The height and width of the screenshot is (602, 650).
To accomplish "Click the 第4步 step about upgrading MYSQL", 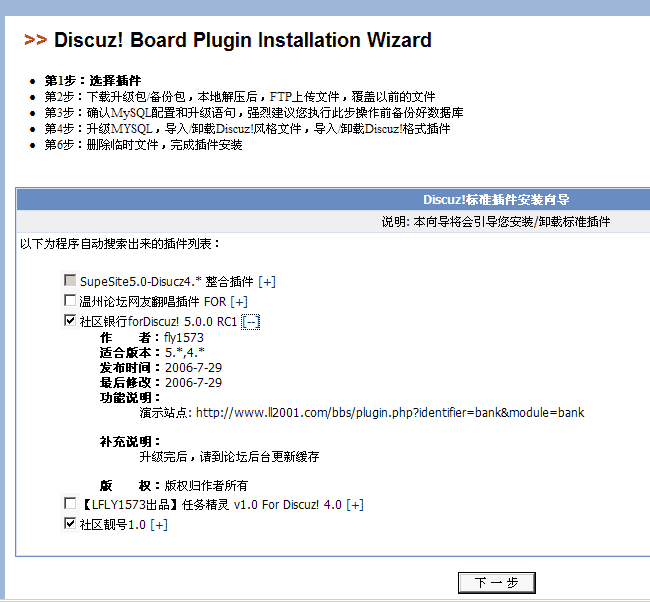I will 247,129.
